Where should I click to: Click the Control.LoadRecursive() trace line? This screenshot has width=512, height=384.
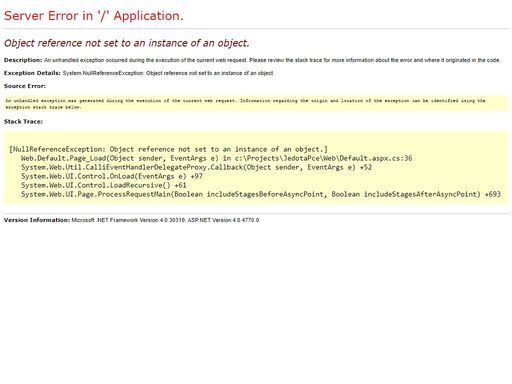pyautogui.click(x=104, y=185)
